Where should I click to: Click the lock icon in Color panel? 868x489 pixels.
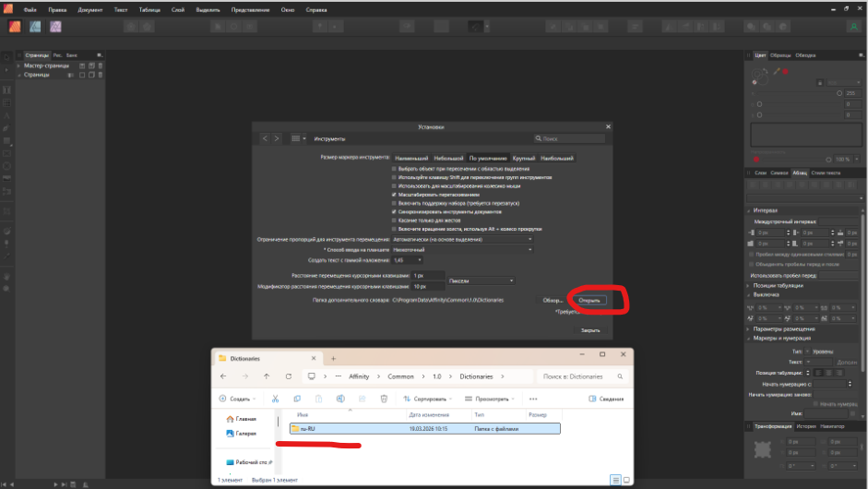820,82
